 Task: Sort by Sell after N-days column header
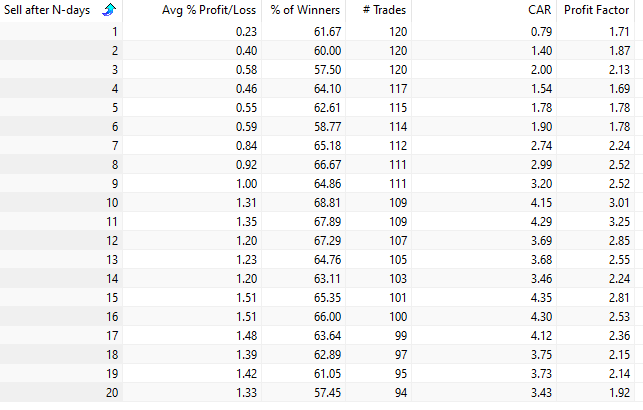tap(61, 10)
